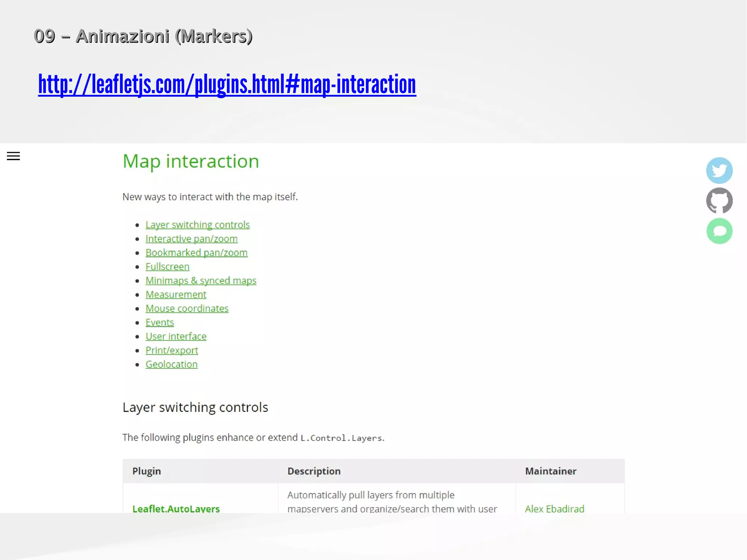
Task: Visit maintainer Alex Ebadirad link
Action: coord(554,509)
